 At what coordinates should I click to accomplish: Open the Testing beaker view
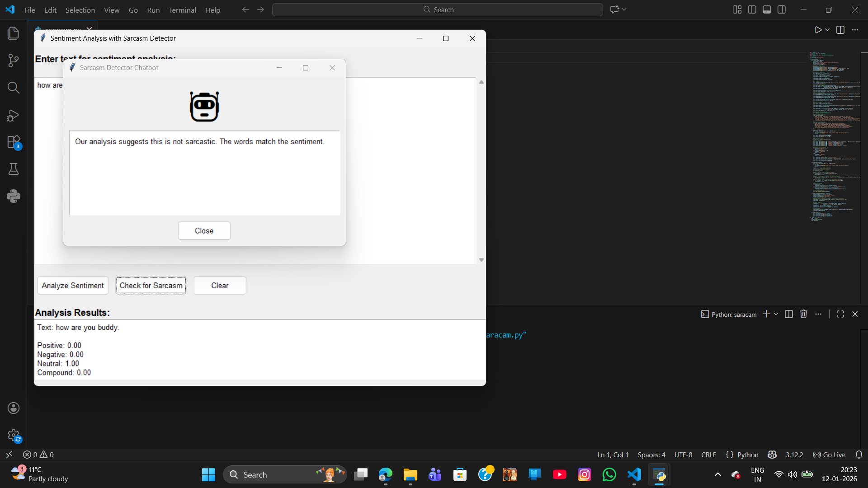(x=13, y=169)
